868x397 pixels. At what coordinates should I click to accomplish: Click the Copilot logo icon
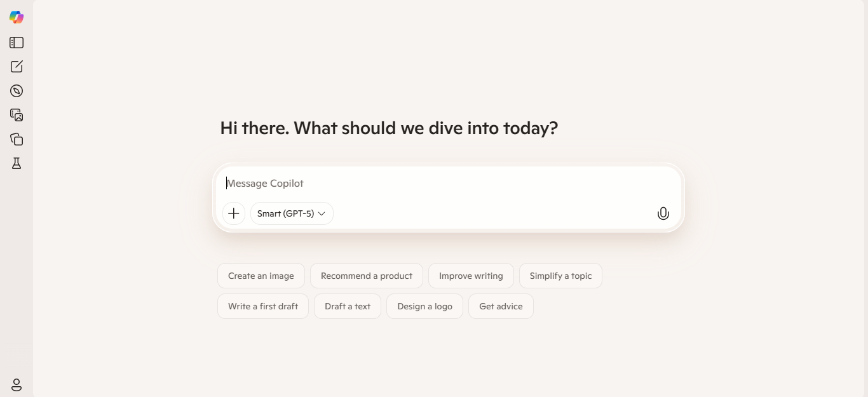point(17,18)
